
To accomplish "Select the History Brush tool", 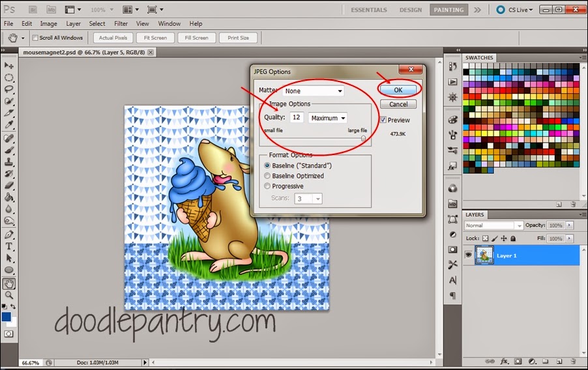I will pos(8,173).
